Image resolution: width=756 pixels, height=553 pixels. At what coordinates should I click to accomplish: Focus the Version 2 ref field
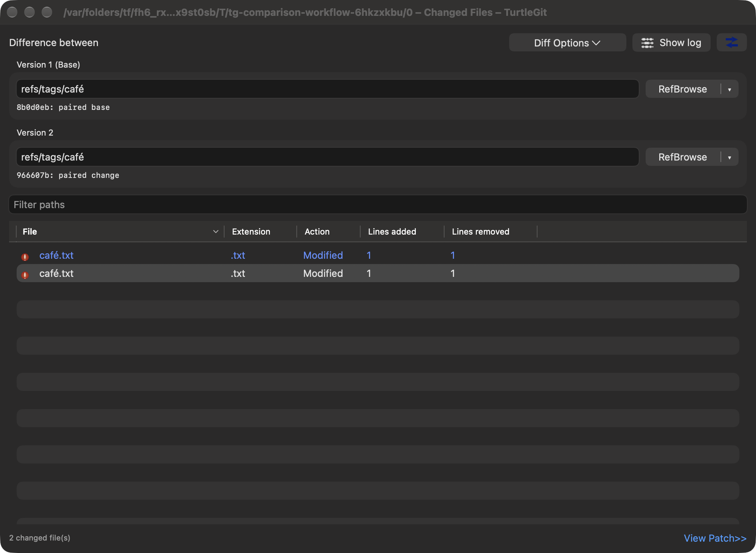pos(327,157)
